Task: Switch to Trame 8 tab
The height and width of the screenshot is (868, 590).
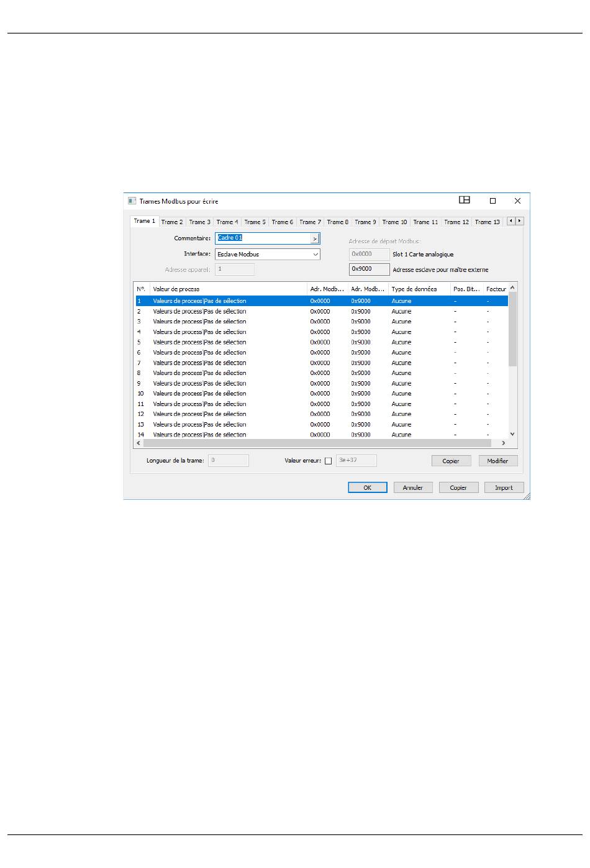Action: [x=338, y=222]
